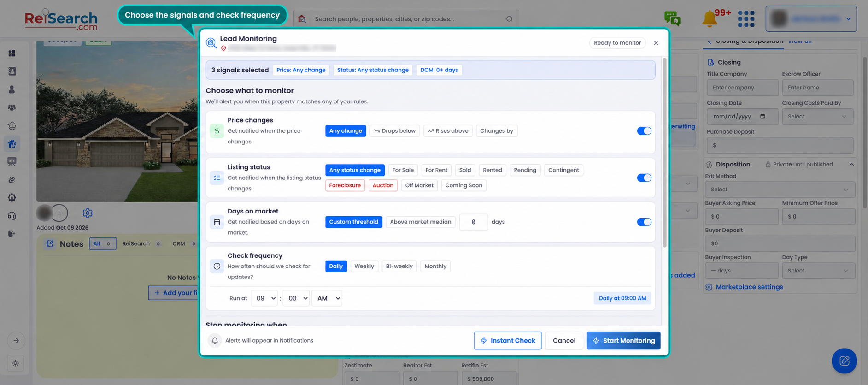Click the Marketplace settings gear icon
This screenshot has height=385, width=868.
pos(709,287)
